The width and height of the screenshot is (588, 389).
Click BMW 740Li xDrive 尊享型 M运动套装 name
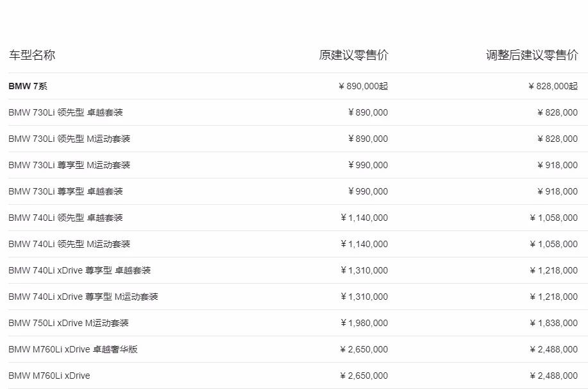point(83,297)
